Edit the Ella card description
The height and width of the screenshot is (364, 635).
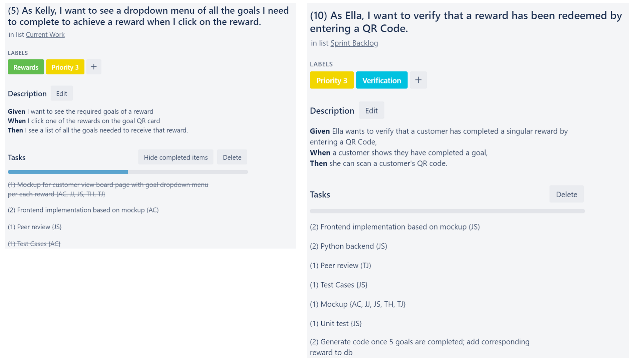click(x=371, y=110)
